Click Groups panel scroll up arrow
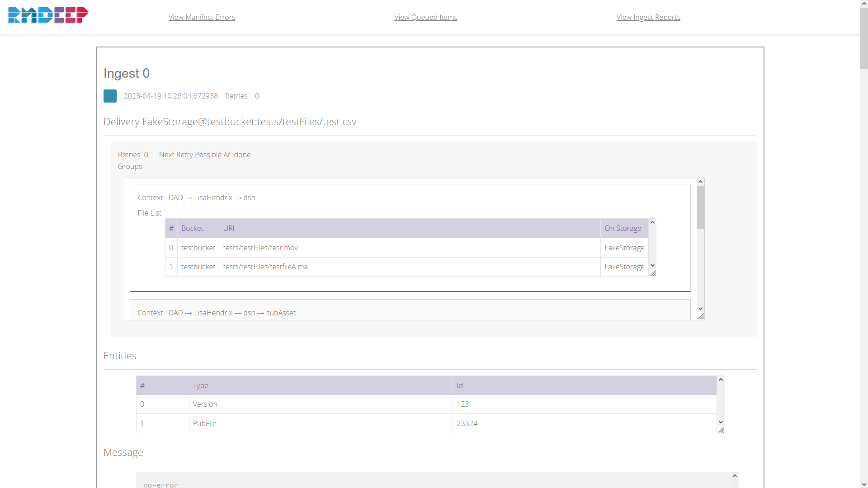 (x=700, y=182)
